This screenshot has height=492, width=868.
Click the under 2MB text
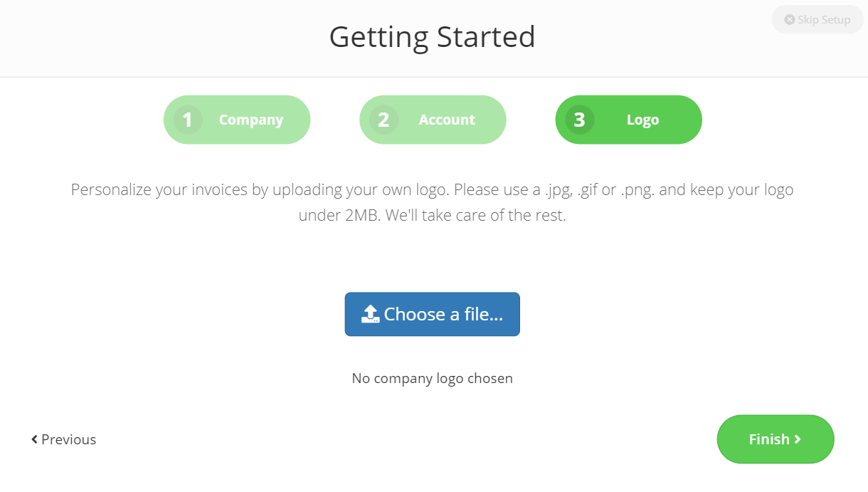pyautogui.click(x=339, y=215)
